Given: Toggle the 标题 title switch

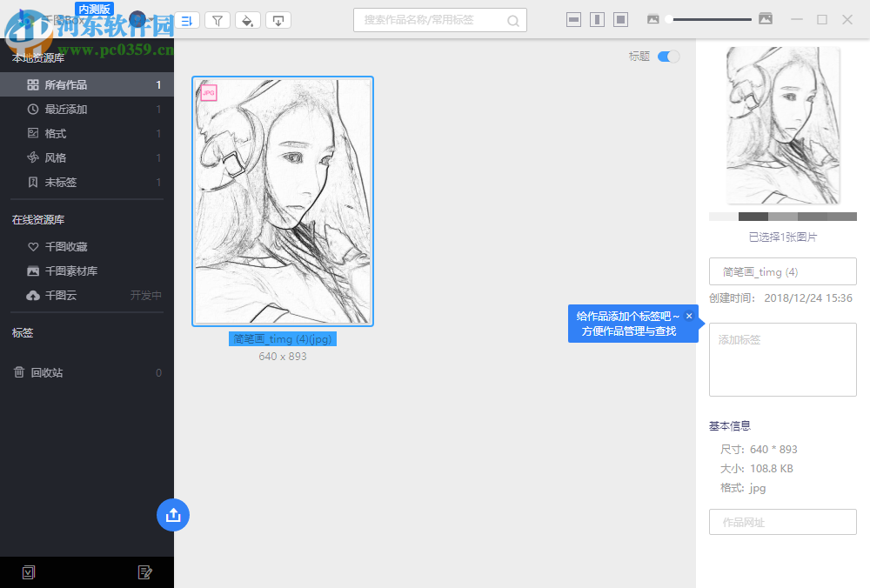Looking at the screenshot, I should click(x=668, y=57).
